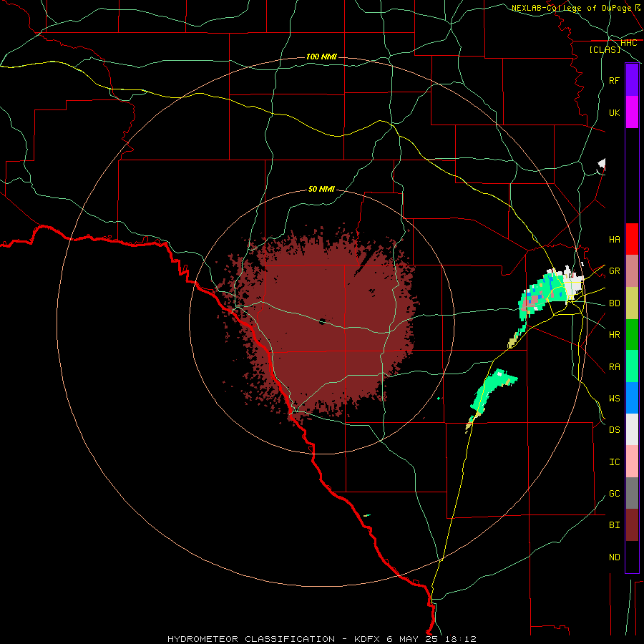The height and width of the screenshot is (644, 644).
Task: Click the WS legend label
Action: 614,399
